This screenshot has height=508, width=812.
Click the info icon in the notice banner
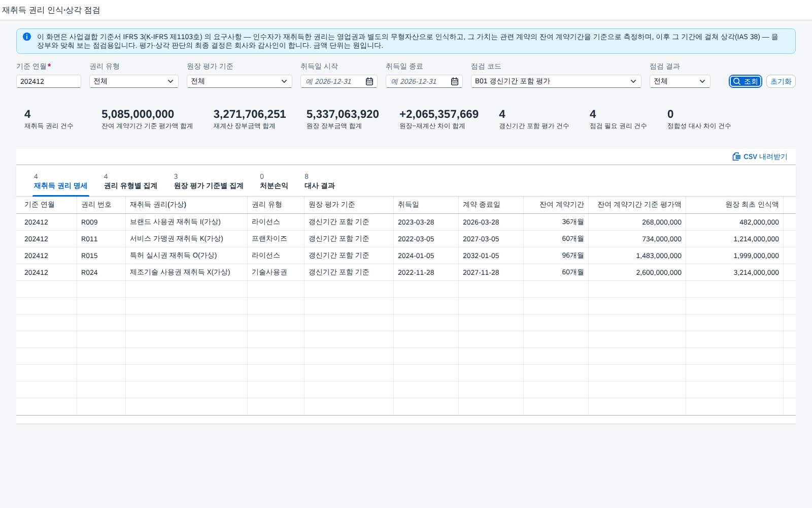[x=27, y=37]
